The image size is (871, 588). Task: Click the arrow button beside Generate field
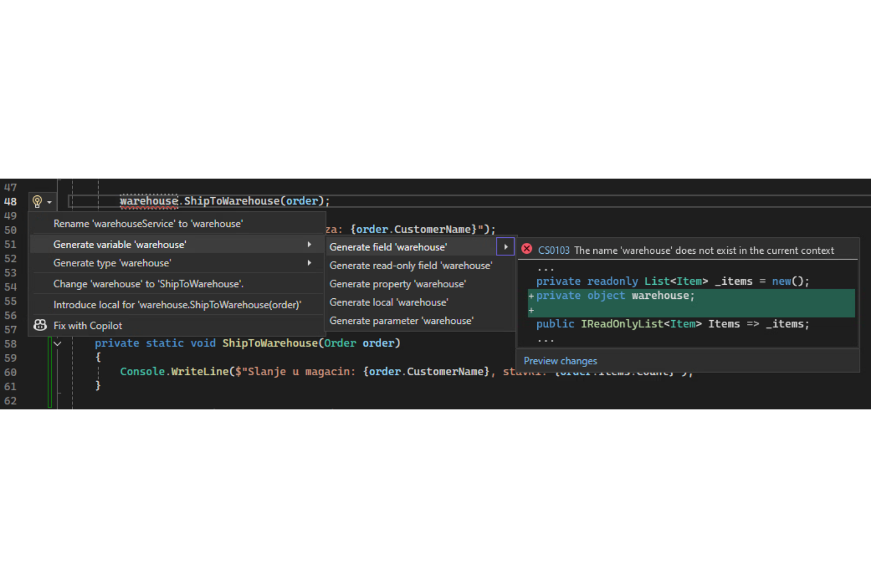click(x=505, y=247)
